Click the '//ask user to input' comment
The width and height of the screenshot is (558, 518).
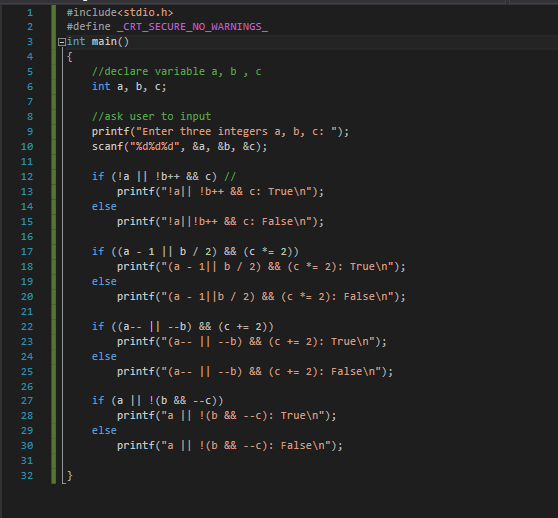[x=152, y=116]
